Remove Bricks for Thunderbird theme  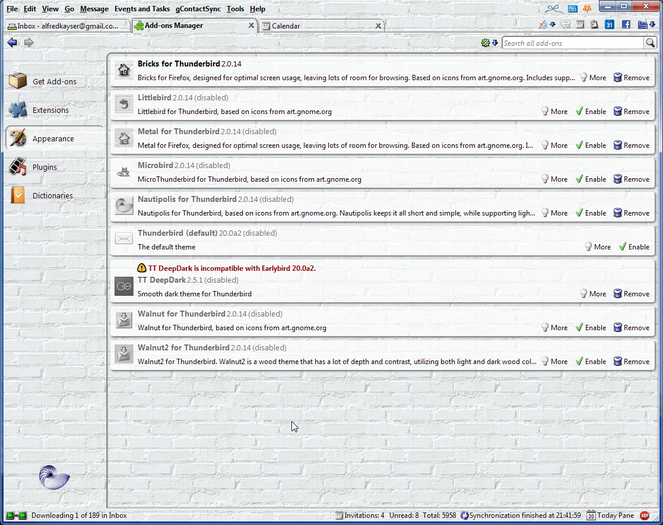[631, 77]
